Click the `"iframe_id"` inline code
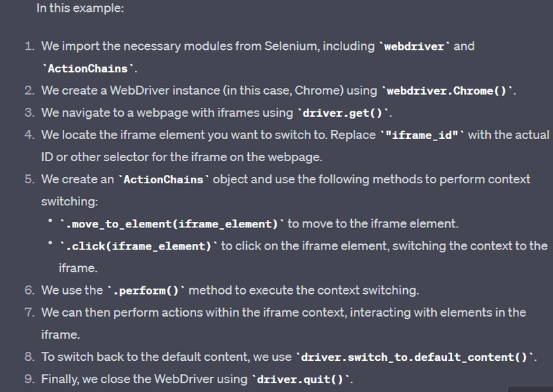 coord(422,135)
